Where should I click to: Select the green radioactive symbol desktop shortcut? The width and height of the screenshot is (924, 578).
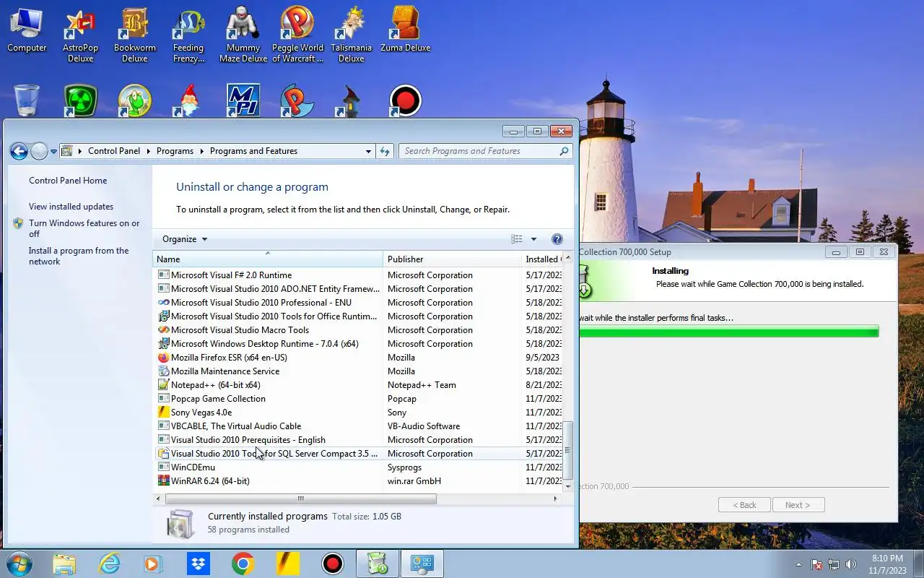coord(80,100)
